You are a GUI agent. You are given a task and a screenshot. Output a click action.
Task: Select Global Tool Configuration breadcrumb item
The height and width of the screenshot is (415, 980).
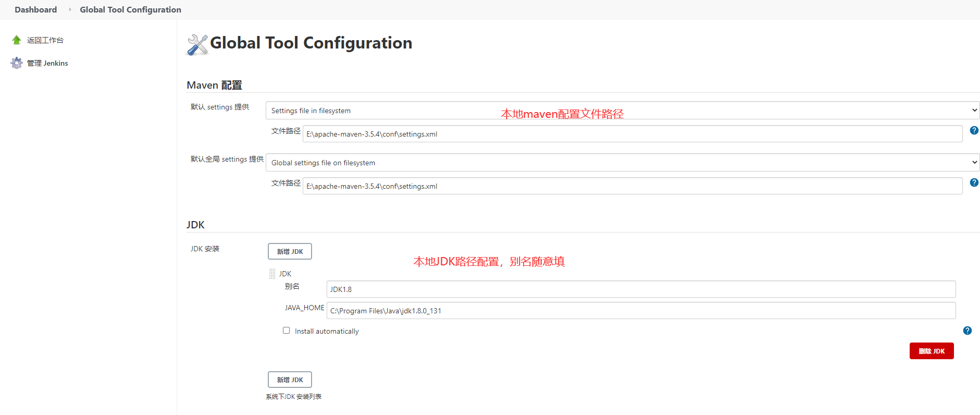coord(130,9)
